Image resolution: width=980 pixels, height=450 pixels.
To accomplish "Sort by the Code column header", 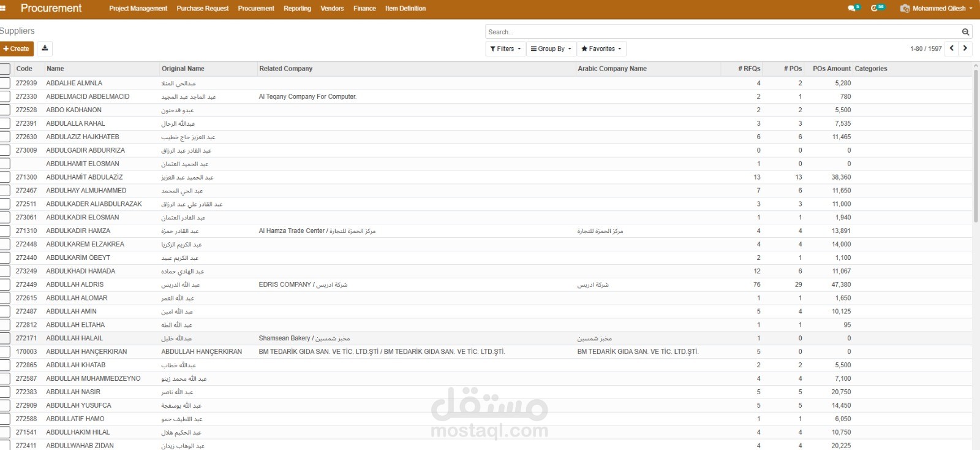I will click(x=24, y=69).
